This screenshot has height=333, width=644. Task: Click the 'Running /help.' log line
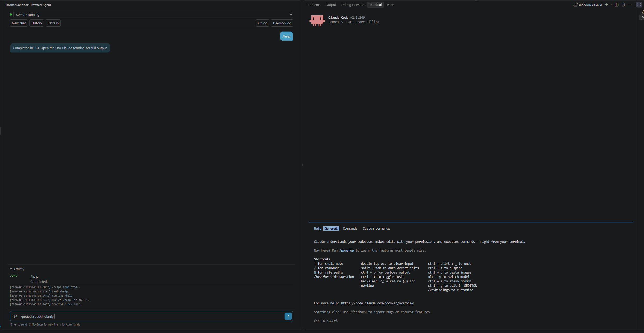42,296
